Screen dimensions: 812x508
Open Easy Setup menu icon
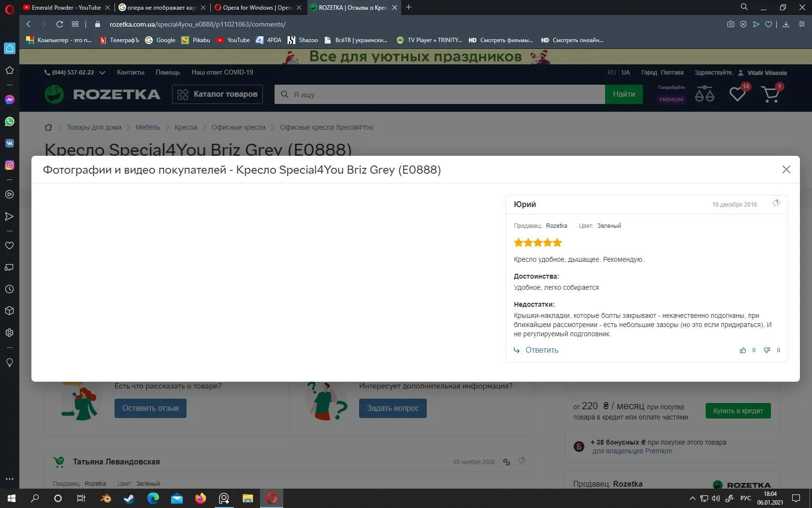(802, 24)
